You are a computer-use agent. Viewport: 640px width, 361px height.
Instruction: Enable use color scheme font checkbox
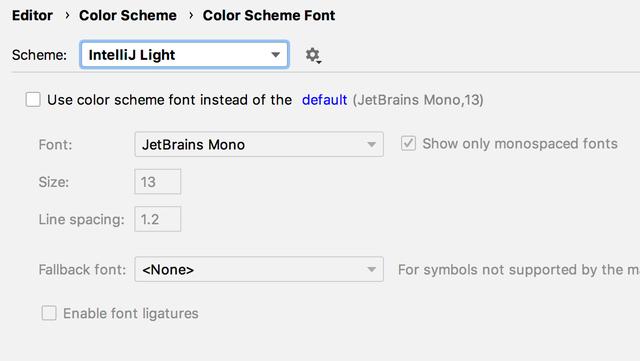pos(33,99)
